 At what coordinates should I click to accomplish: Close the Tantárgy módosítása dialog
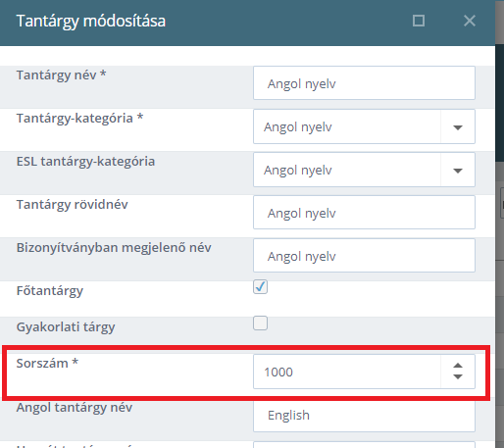tap(470, 21)
